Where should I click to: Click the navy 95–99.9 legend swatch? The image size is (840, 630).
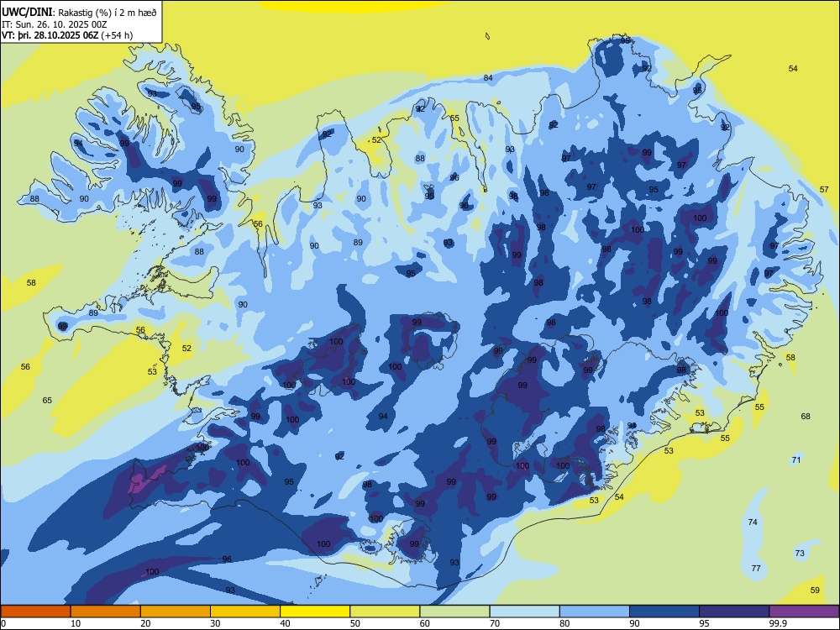pos(734,612)
